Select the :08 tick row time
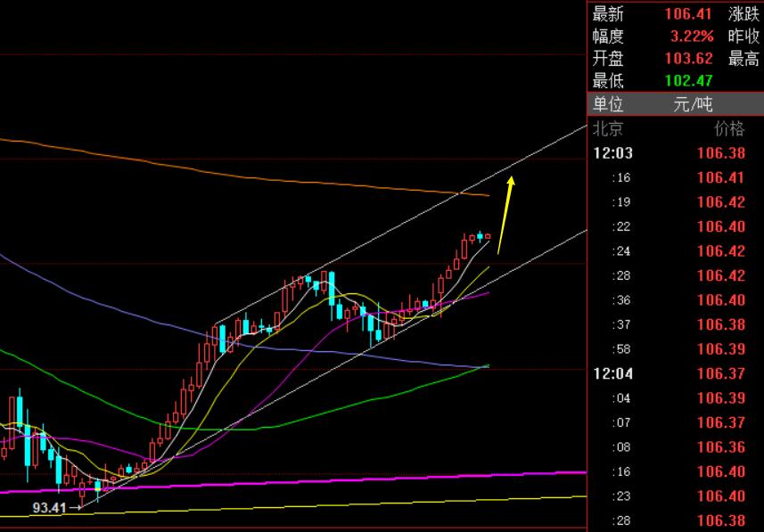Image resolution: width=764 pixels, height=532 pixels. [620, 447]
